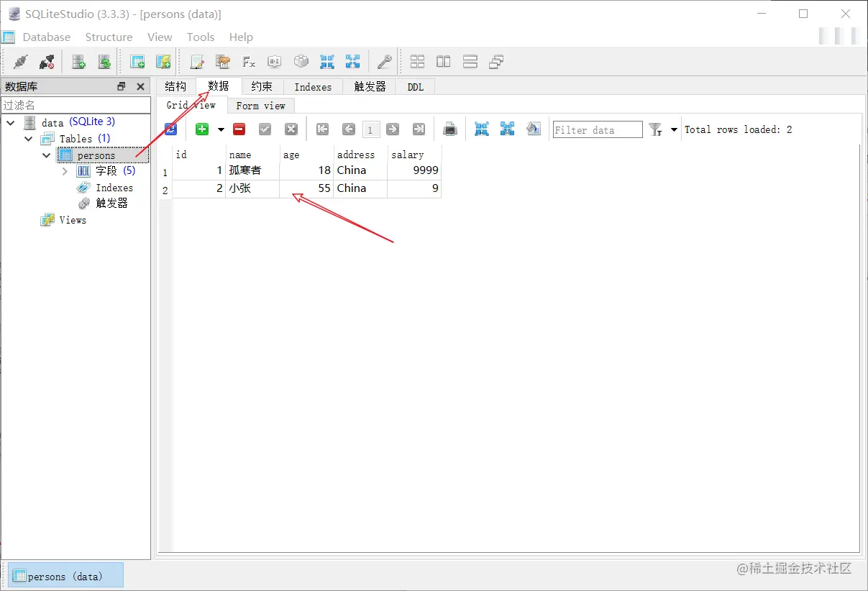Float the 数据库 panel with undock button

(x=122, y=86)
